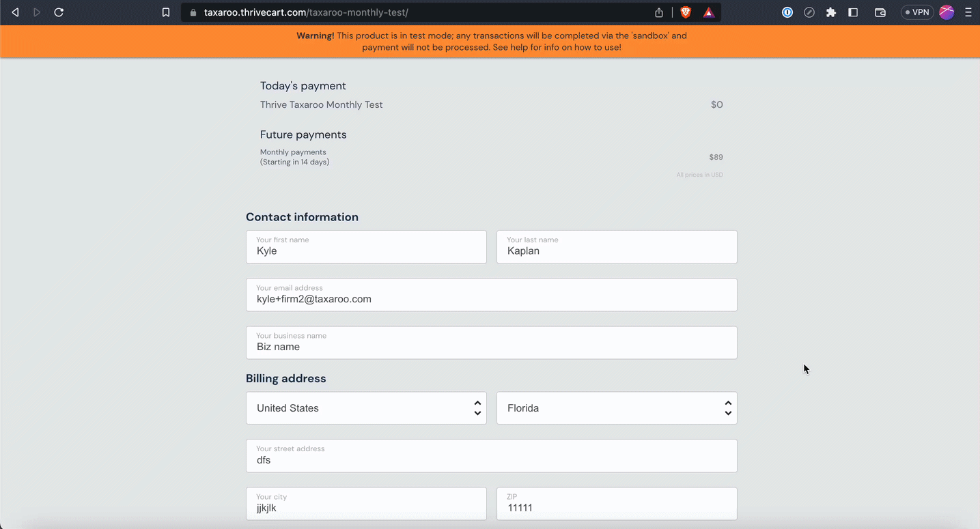Bookmark this page
This screenshot has height=529, width=980.
click(166, 12)
